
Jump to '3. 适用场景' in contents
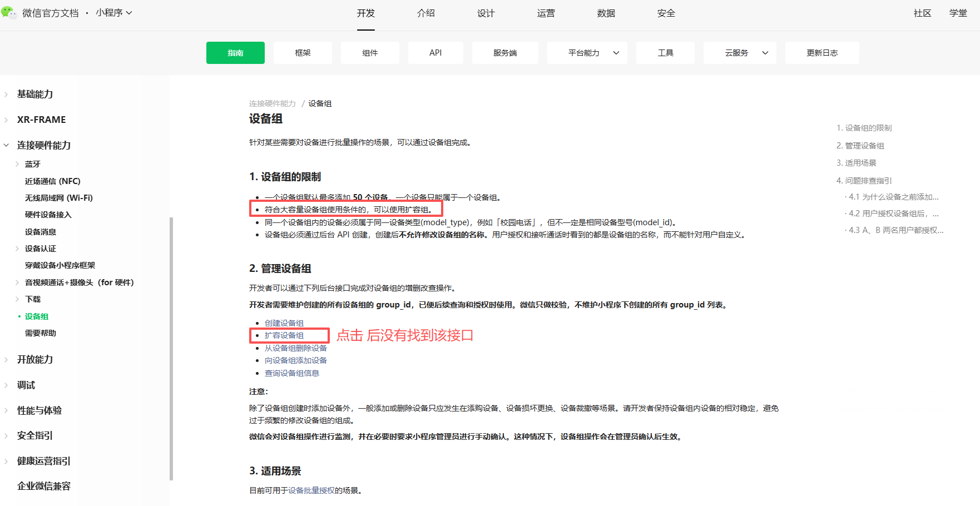coord(856,163)
